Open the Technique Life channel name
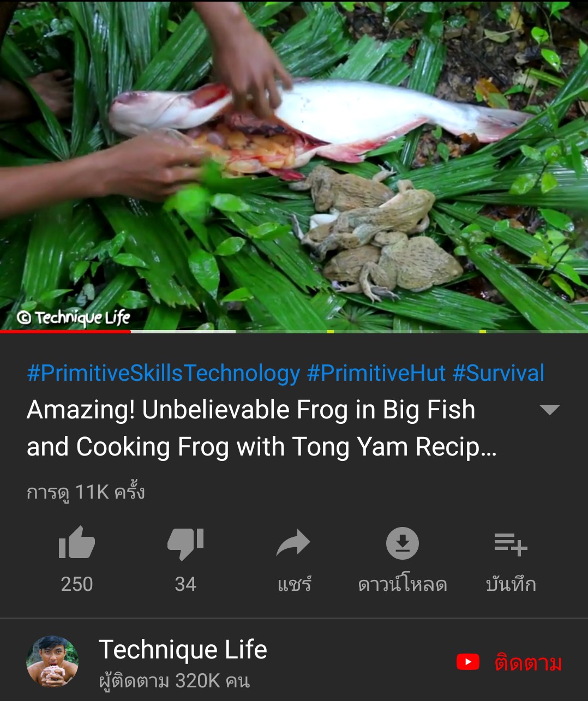 [x=183, y=650]
